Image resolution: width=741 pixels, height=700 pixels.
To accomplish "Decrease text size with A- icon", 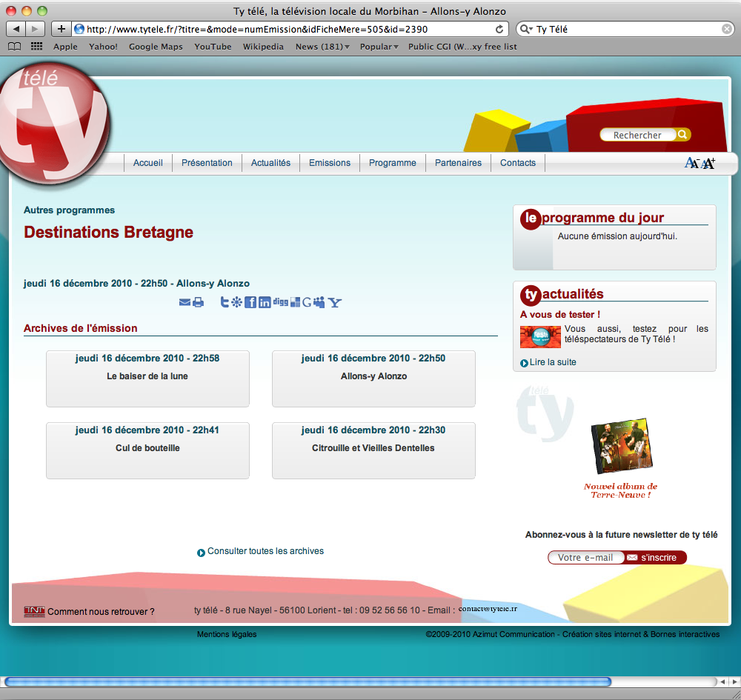I will [x=692, y=163].
